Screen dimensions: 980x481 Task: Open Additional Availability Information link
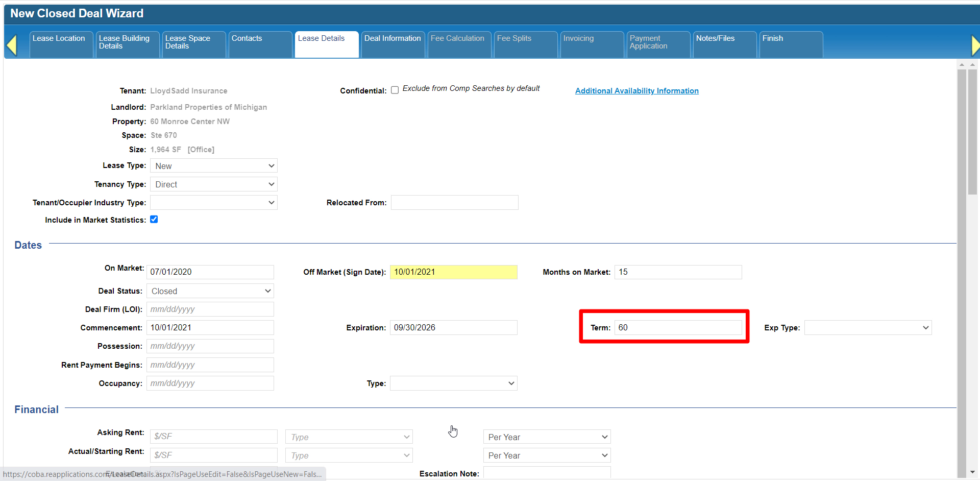pyautogui.click(x=636, y=91)
